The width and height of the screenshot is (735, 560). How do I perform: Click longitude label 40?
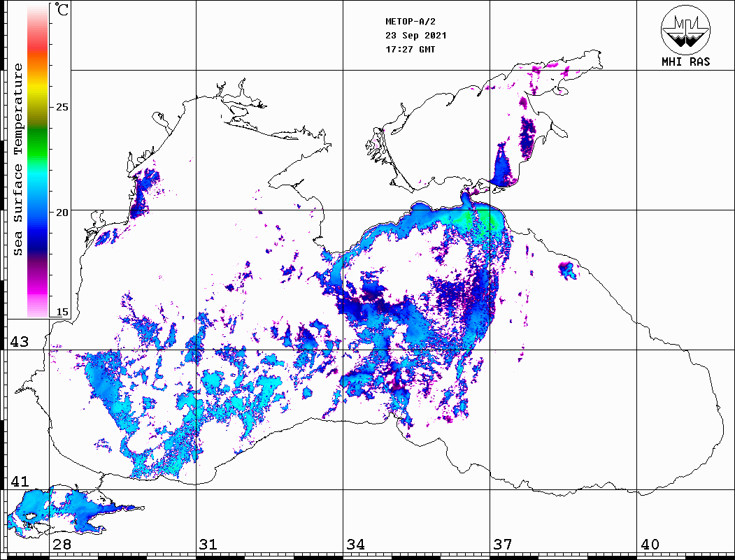click(650, 545)
